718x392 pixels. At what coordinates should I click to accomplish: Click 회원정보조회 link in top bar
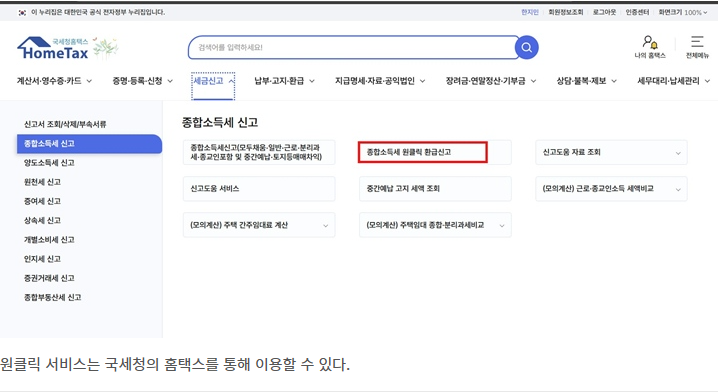(x=566, y=12)
